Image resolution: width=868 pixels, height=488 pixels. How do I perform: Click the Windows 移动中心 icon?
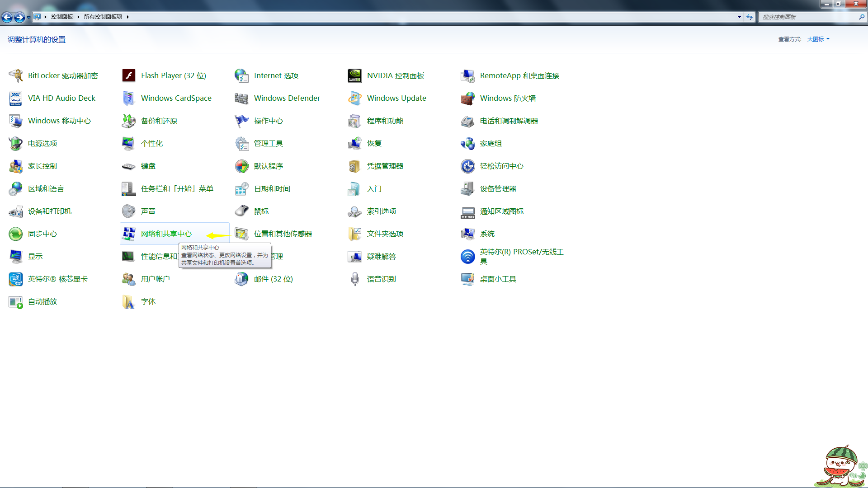tap(16, 121)
